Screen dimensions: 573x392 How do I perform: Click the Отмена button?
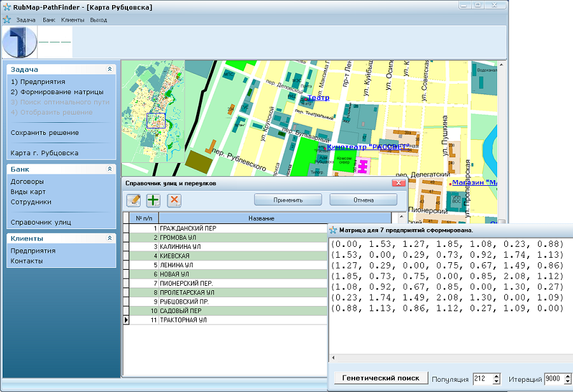click(x=364, y=200)
